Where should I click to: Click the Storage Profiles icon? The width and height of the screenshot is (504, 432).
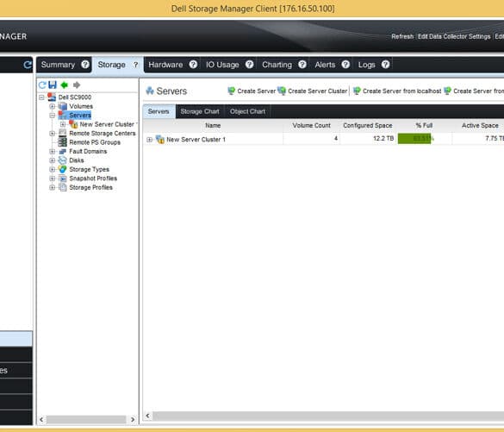(63, 187)
